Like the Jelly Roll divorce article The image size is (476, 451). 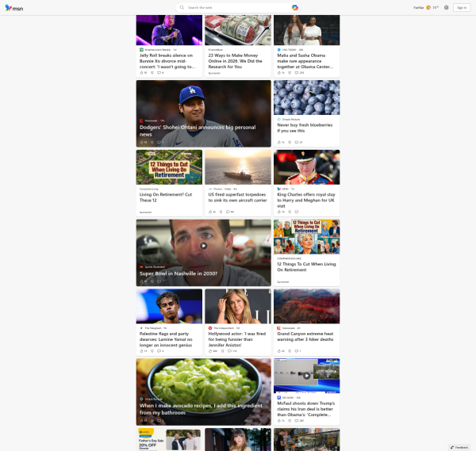coord(143,73)
